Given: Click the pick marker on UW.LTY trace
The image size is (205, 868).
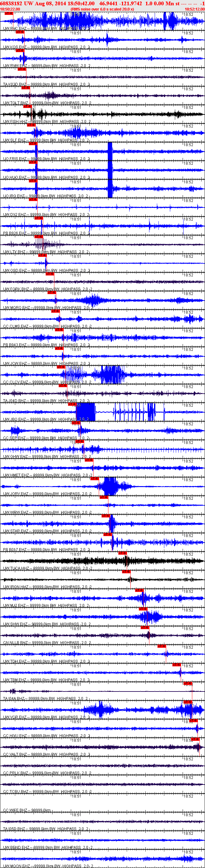Looking at the screenshot, I should point(38,237).
